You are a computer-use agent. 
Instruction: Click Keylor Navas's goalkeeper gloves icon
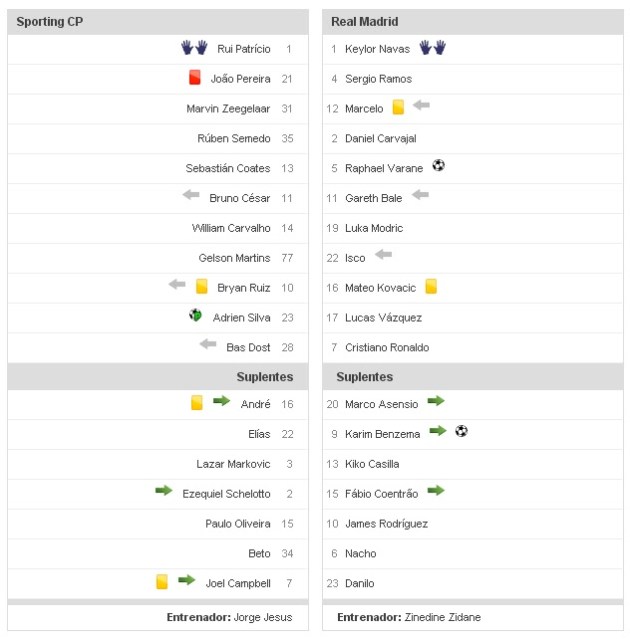coord(432,47)
